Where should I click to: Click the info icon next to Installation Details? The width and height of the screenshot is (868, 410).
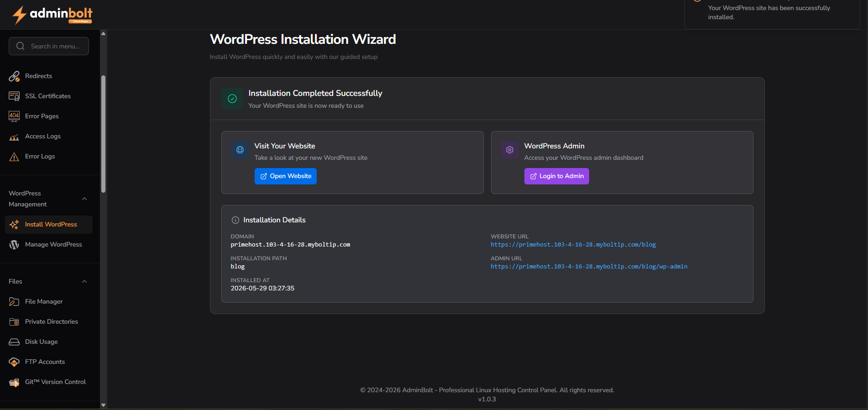point(235,220)
